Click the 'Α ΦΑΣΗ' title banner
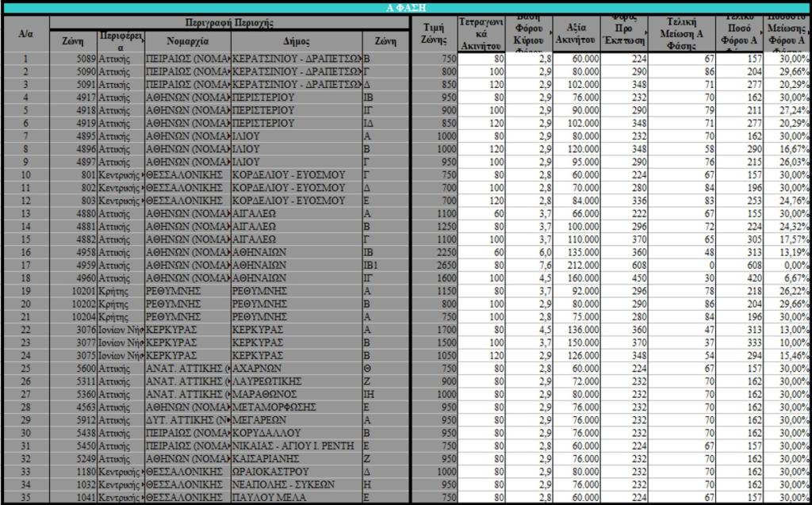The height and width of the screenshot is (505, 812). coord(405,7)
